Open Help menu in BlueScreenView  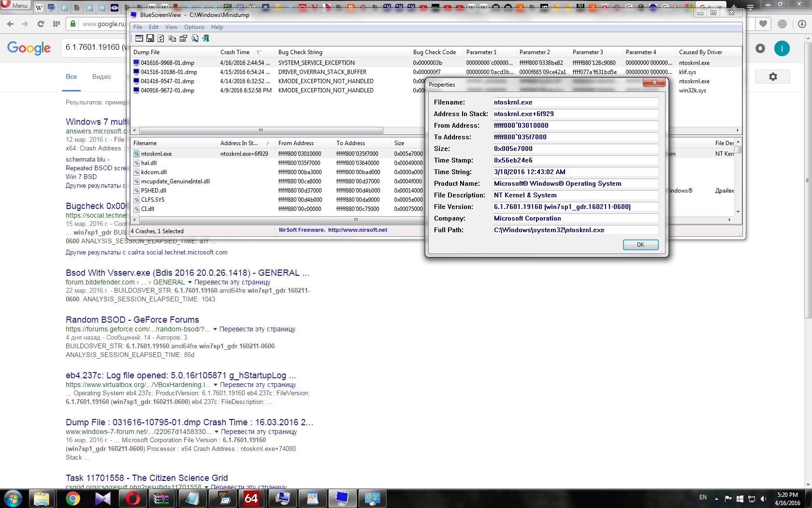217,27
